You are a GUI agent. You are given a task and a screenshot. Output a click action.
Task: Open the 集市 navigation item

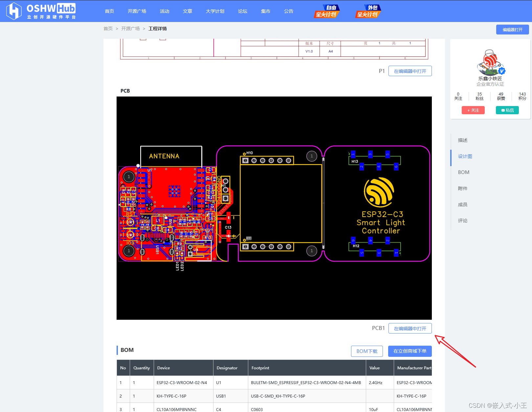[x=266, y=11]
